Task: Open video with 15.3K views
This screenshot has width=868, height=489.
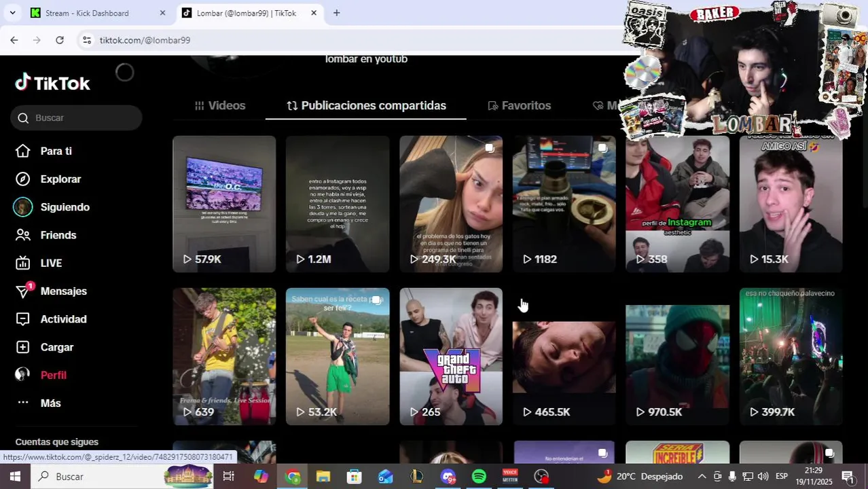Action: click(x=791, y=204)
